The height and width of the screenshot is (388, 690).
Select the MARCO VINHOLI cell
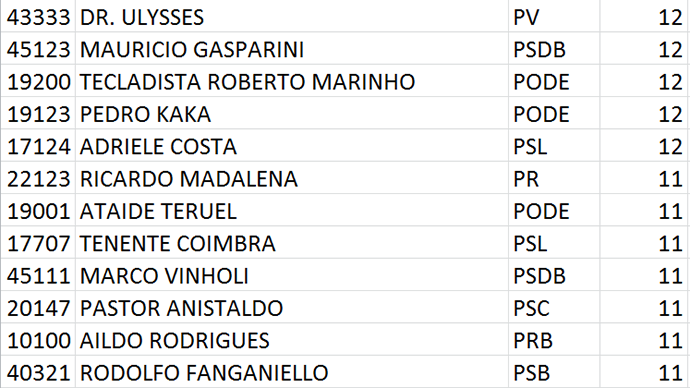(x=292, y=275)
